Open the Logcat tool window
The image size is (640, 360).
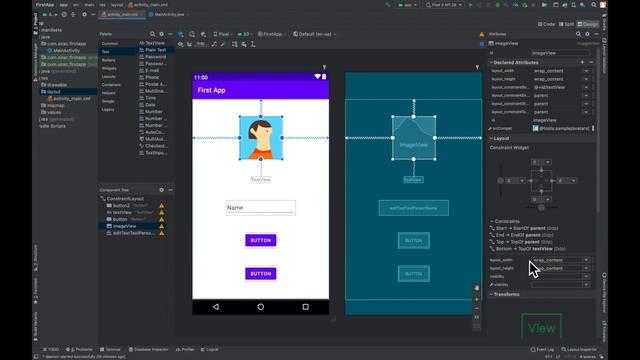209,350
